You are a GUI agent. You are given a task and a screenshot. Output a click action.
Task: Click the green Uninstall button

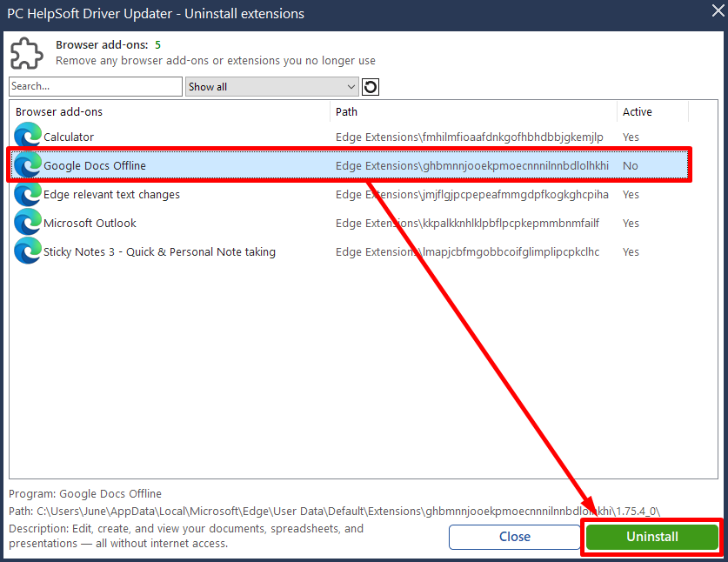[651, 537]
